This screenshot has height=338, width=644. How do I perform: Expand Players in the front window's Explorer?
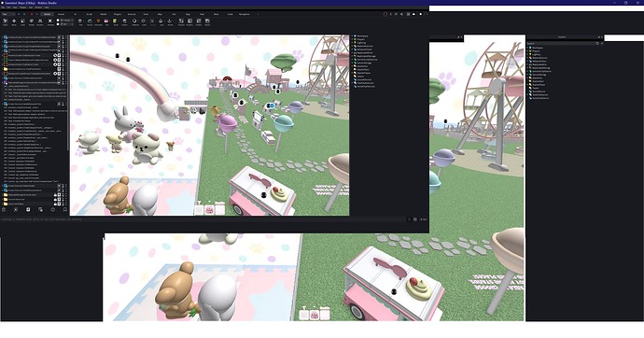click(x=352, y=39)
